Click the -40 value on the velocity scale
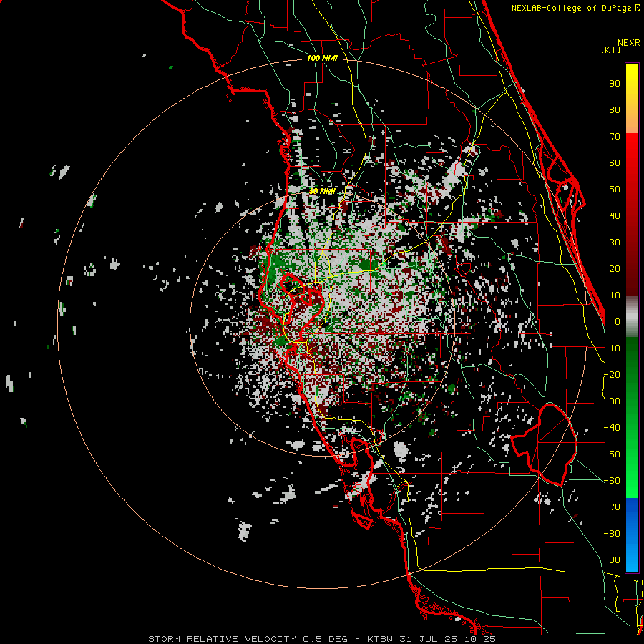 pyautogui.click(x=612, y=428)
